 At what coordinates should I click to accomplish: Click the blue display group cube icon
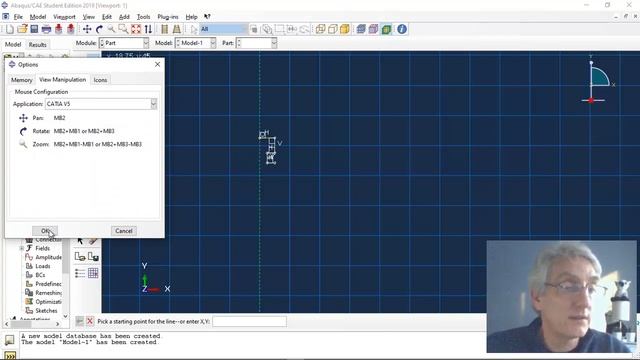(x=361, y=29)
